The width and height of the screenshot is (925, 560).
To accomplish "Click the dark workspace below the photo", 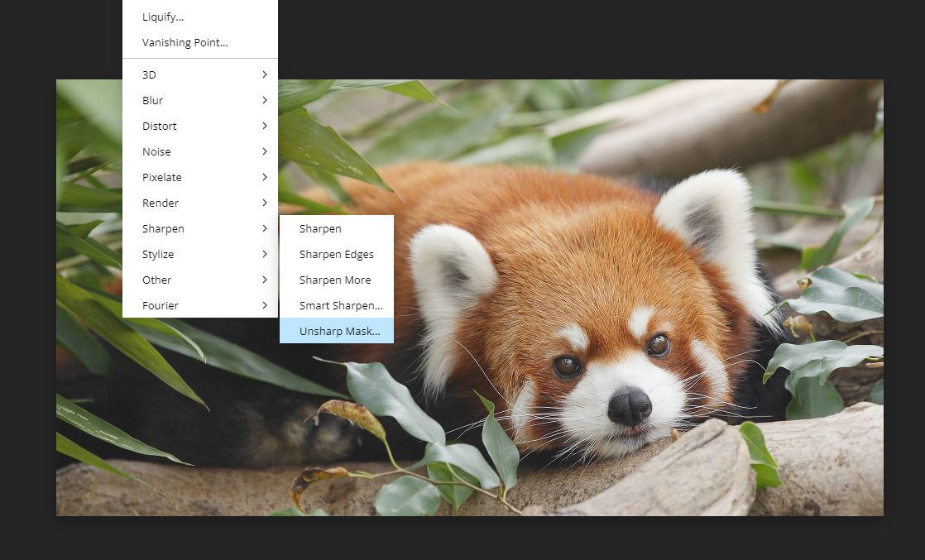I will 463,539.
